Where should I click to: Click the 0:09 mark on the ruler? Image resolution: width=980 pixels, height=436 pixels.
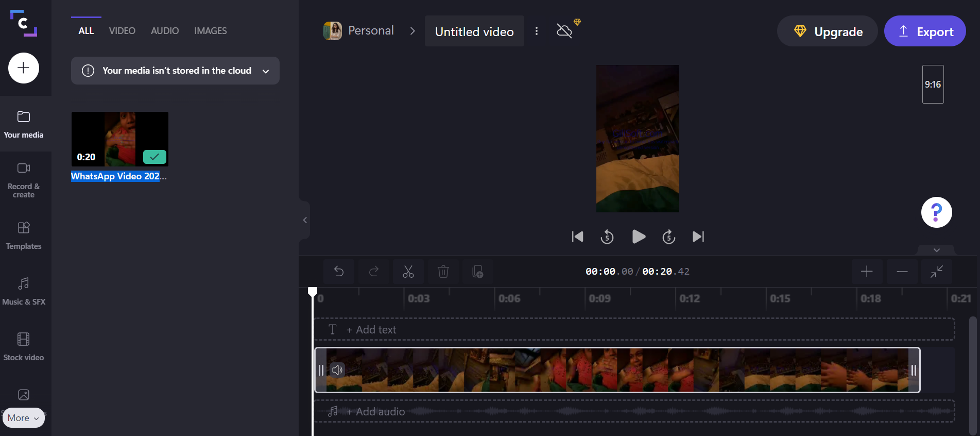pos(600,298)
